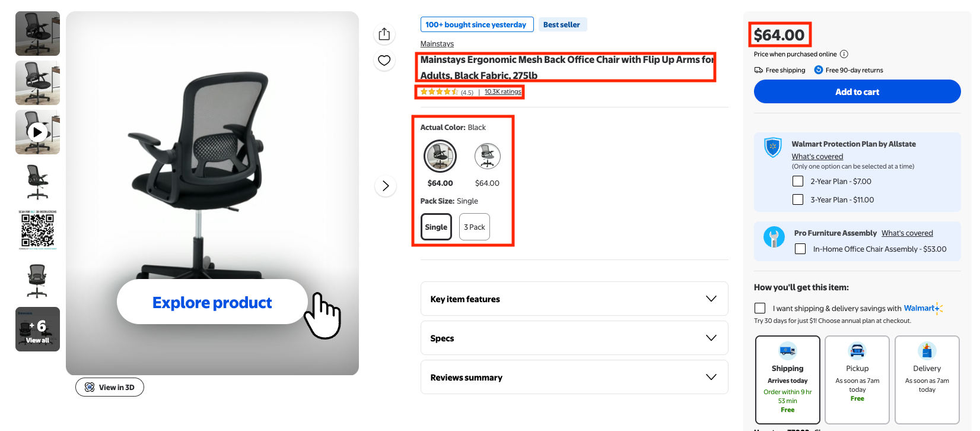Check the 2-Year Plan protection option
The image size is (980, 431).
click(x=798, y=181)
